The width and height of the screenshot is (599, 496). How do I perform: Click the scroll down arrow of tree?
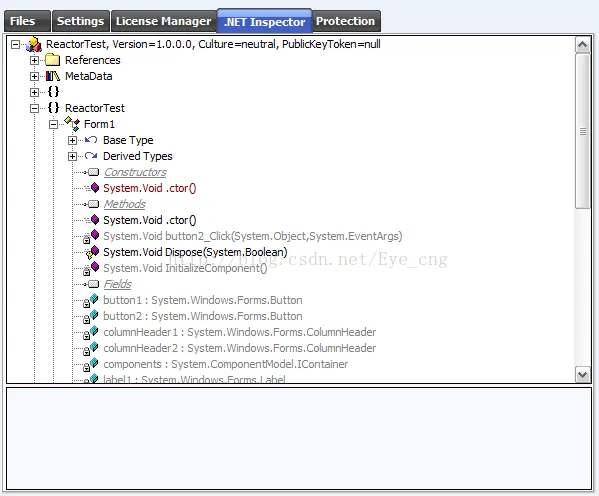coord(583,374)
